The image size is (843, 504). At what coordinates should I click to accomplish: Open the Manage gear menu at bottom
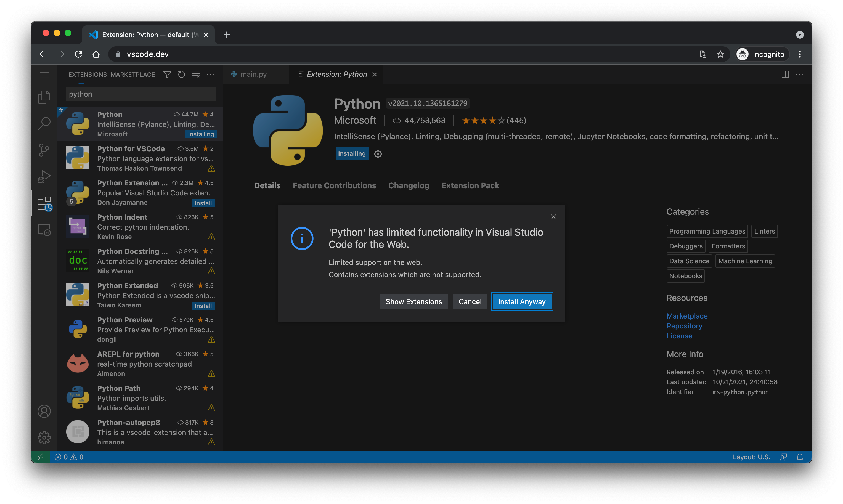[44, 438]
